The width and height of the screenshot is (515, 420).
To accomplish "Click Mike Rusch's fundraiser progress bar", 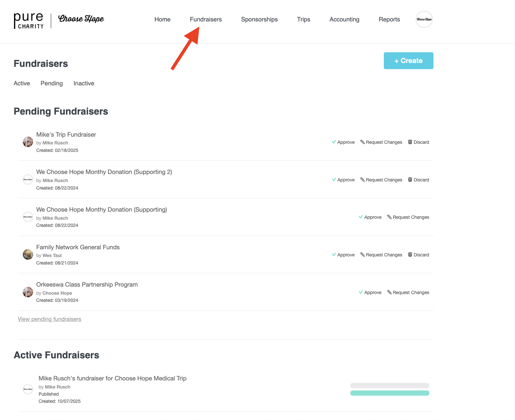I will click(x=390, y=389).
